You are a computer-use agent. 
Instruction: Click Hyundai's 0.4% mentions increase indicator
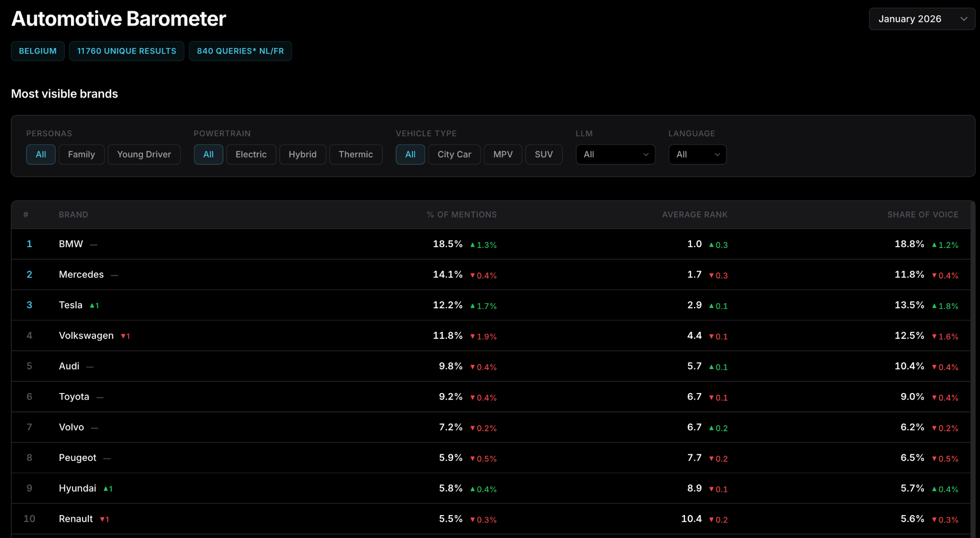click(x=483, y=490)
